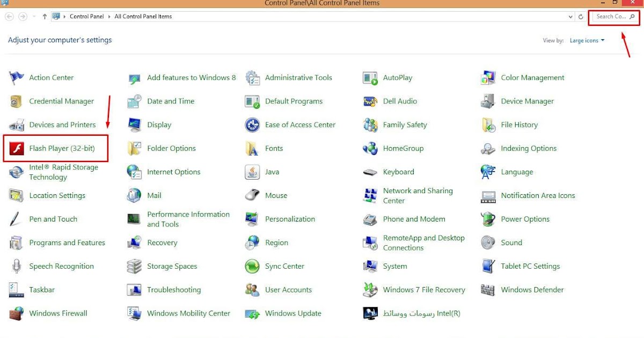Click the Devices and Printers icon
Viewport: 644px width, 338px height.
click(17, 125)
